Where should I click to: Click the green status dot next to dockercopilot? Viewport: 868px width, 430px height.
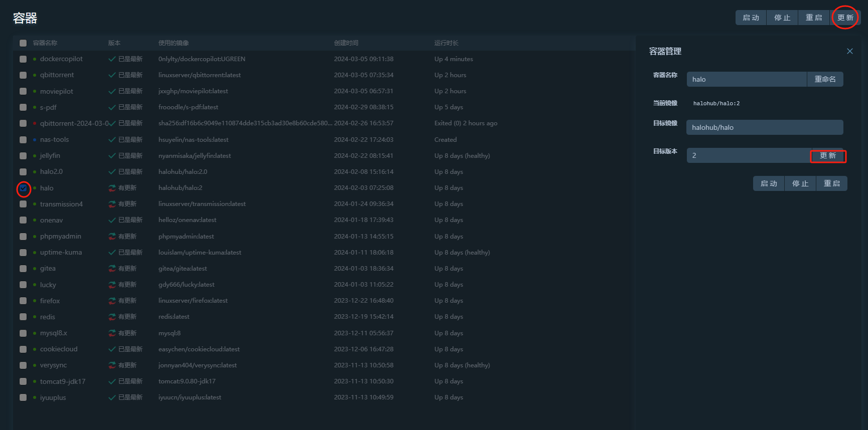click(35, 59)
